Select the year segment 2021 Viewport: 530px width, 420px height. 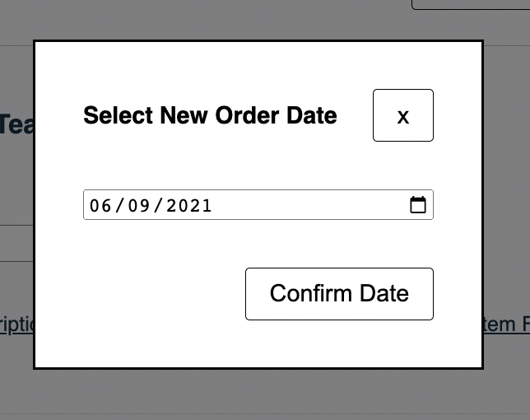pyautogui.click(x=189, y=205)
